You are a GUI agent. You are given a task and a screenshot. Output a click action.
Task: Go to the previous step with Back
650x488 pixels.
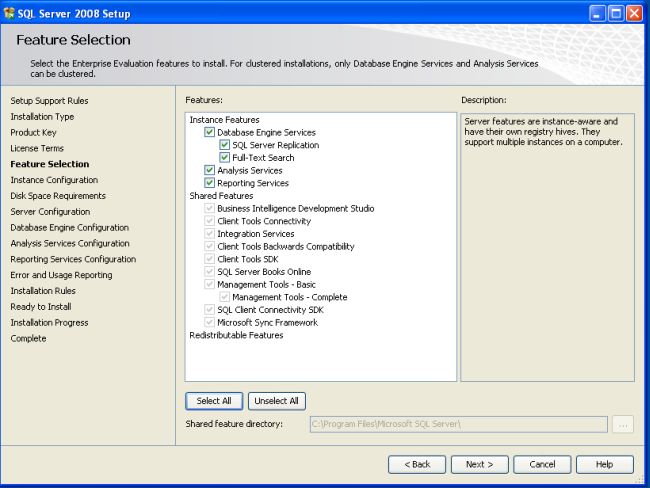tap(416, 464)
